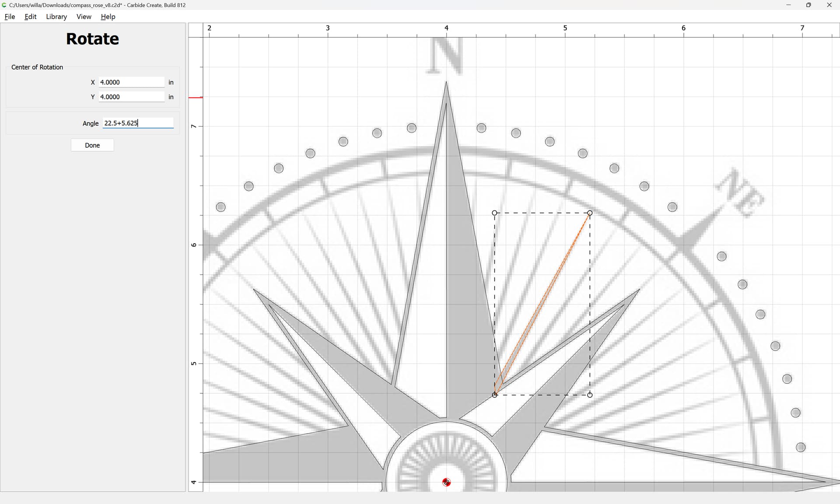
Task: Click bottom-left selection bounding box handle
Action: pos(495,395)
